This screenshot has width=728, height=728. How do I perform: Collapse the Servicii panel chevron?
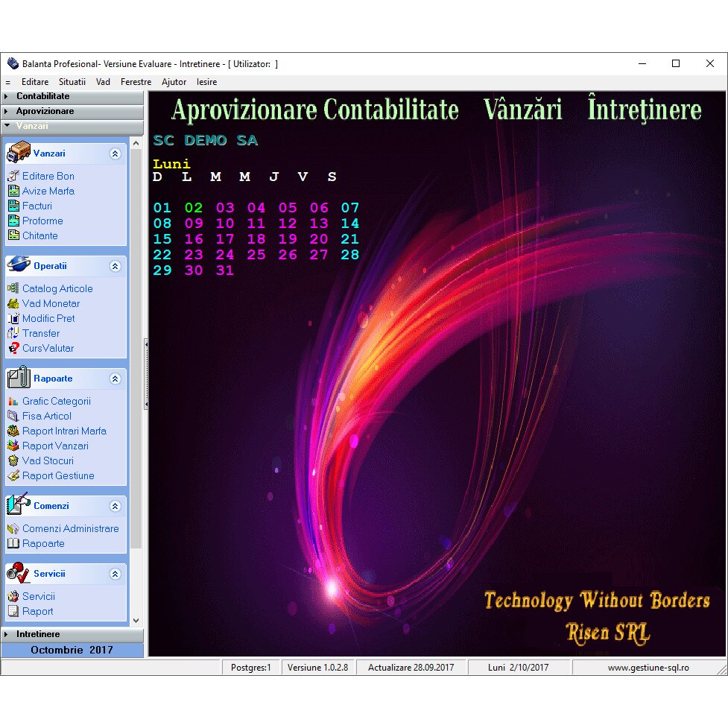115,574
